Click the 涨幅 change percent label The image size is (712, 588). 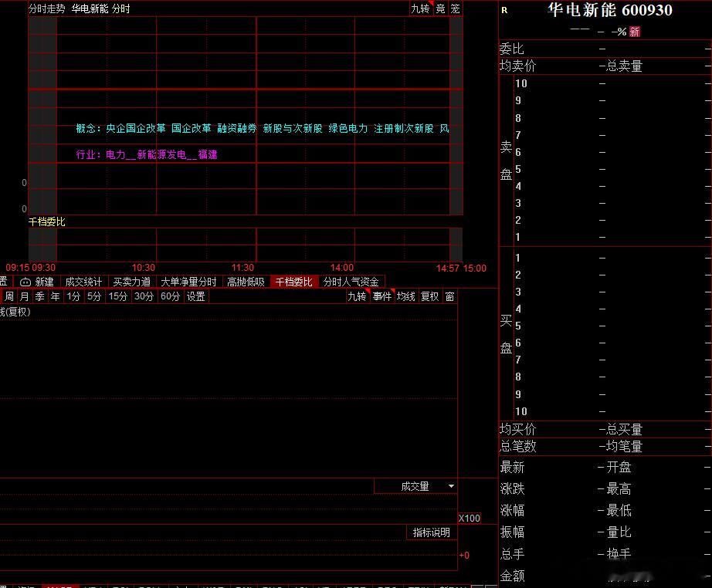coord(512,510)
